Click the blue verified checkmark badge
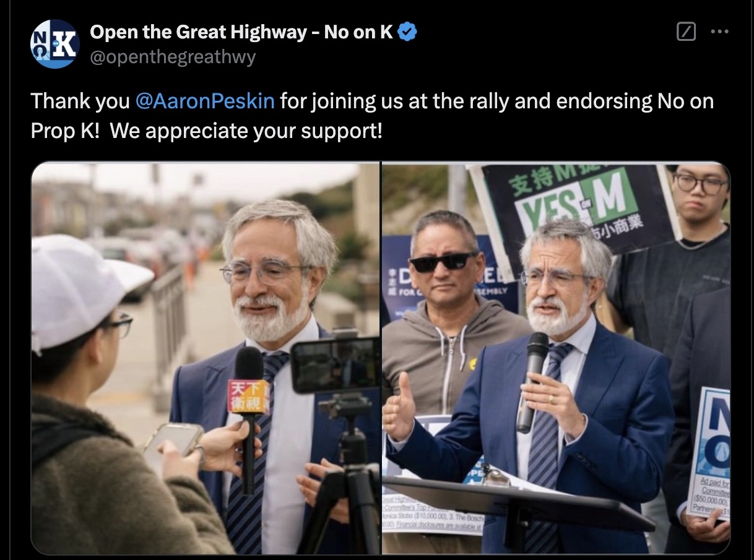 pos(407,32)
